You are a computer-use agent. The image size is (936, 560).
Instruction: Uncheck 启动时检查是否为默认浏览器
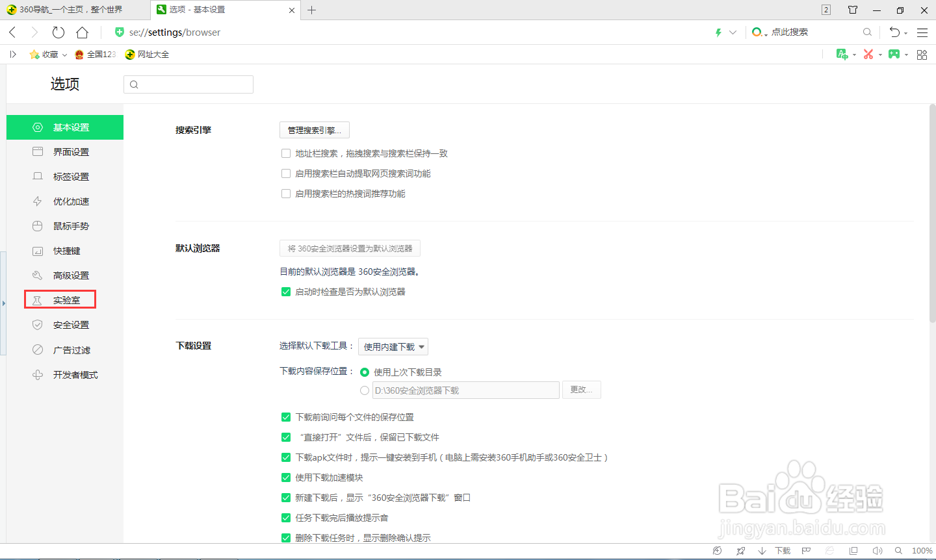point(286,292)
